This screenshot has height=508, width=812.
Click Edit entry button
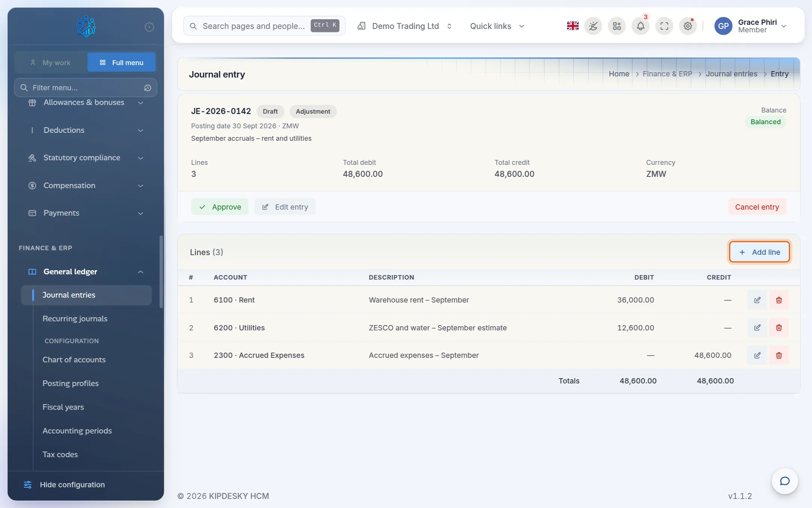point(285,207)
